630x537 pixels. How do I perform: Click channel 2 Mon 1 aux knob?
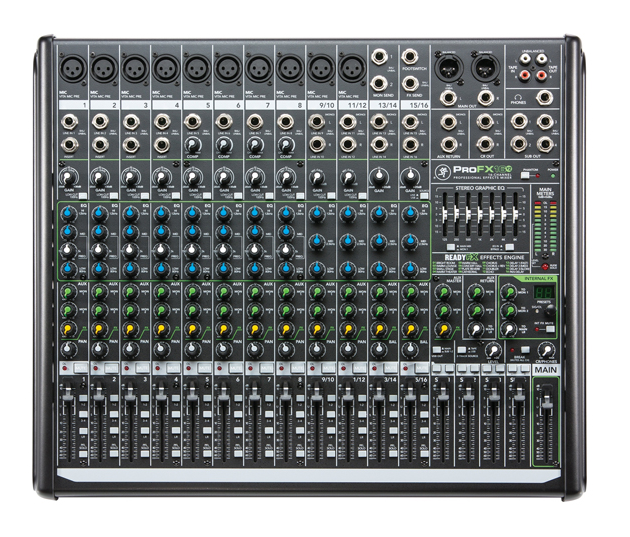[100, 292]
